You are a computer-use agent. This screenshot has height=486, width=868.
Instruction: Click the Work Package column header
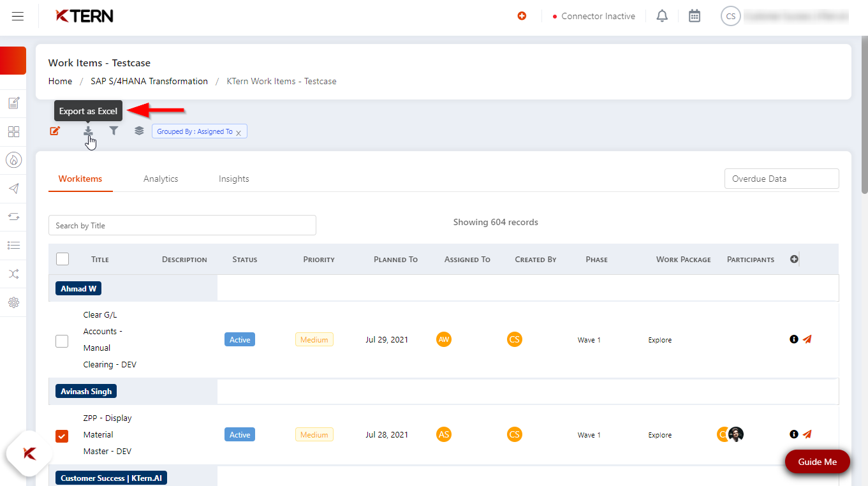coord(684,260)
